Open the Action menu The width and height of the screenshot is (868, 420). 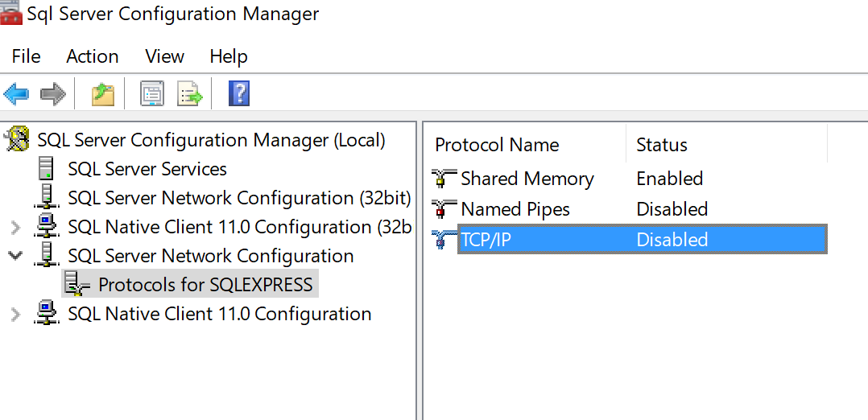(x=93, y=56)
